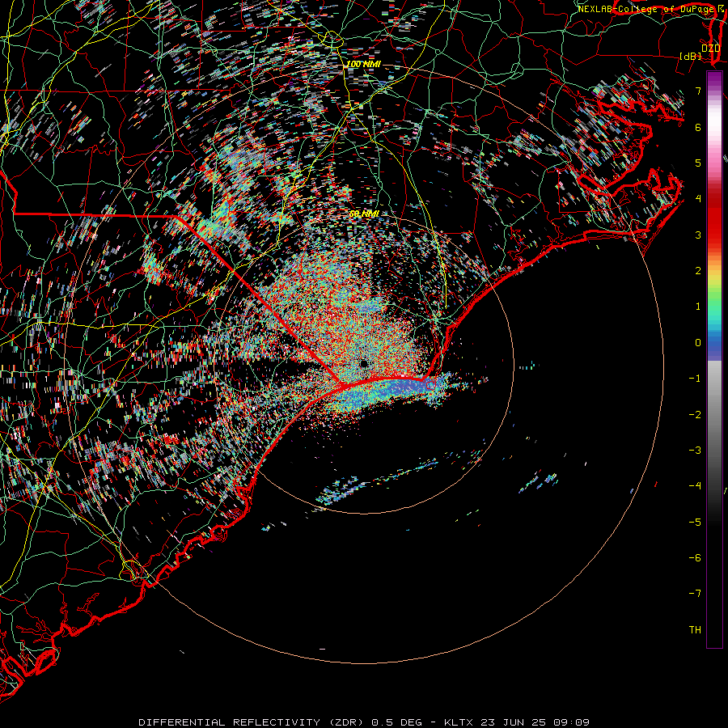Click the -2 value on color scale

click(x=695, y=415)
